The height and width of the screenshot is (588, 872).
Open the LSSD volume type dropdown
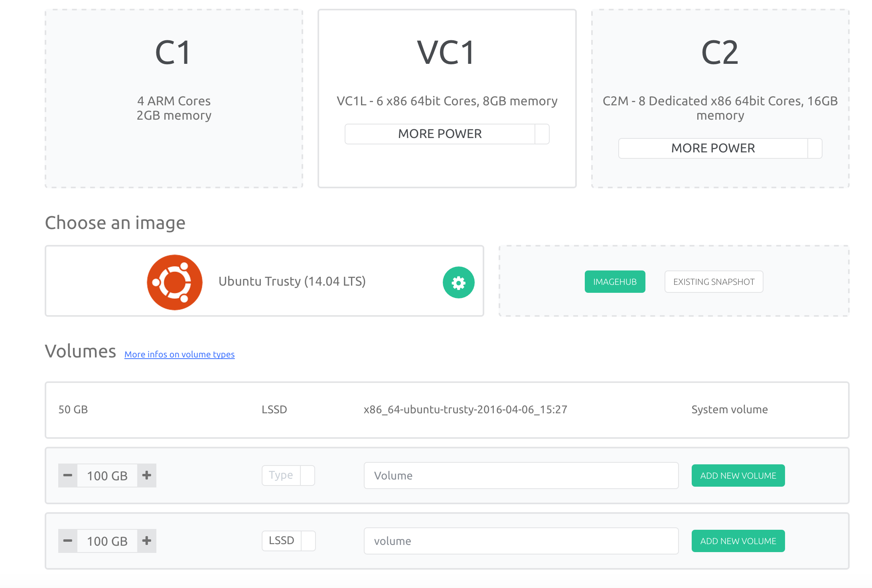[x=288, y=541]
